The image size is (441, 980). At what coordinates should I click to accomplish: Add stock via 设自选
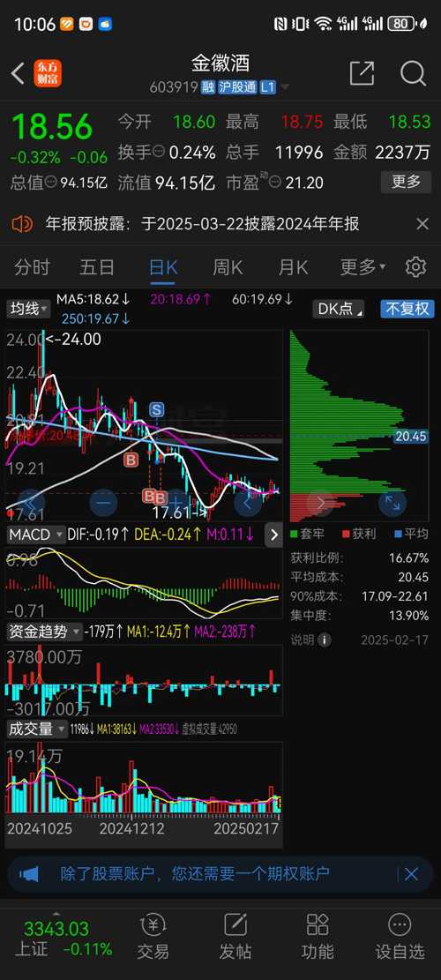400,936
